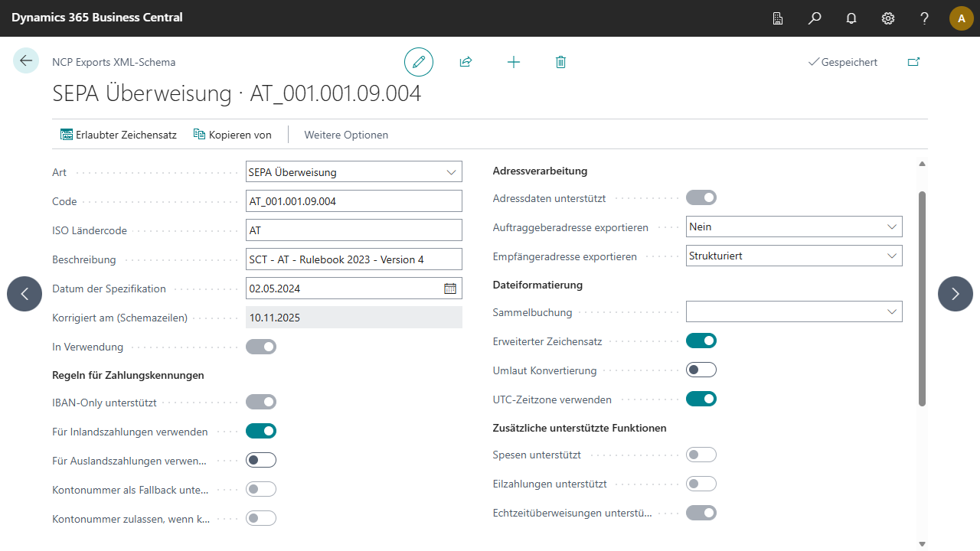Open Empfängeradresse exportieren dropdown
Image resolution: width=980 pixels, height=551 pixels.
tap(794, 256)
